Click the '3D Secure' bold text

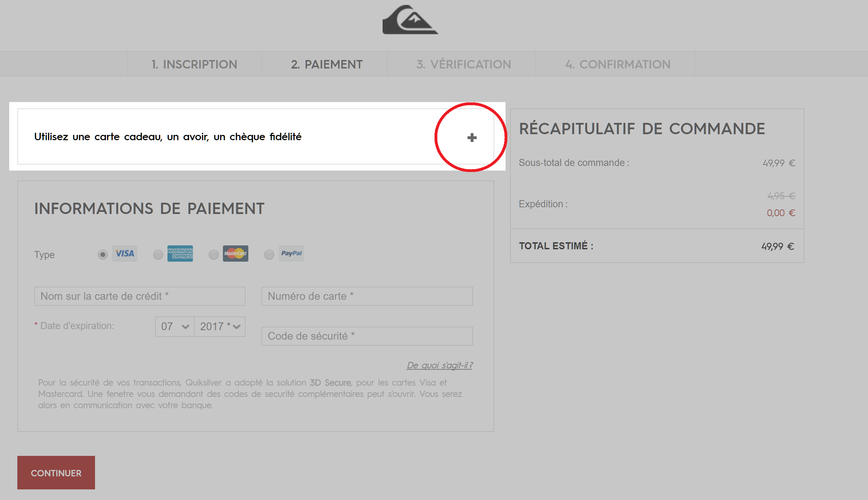point(330,383)
